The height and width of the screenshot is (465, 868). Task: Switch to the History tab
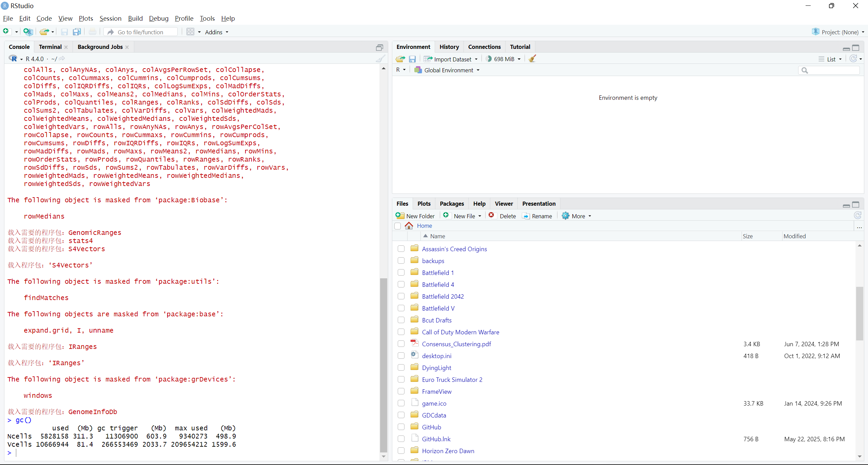click(449, 47)
